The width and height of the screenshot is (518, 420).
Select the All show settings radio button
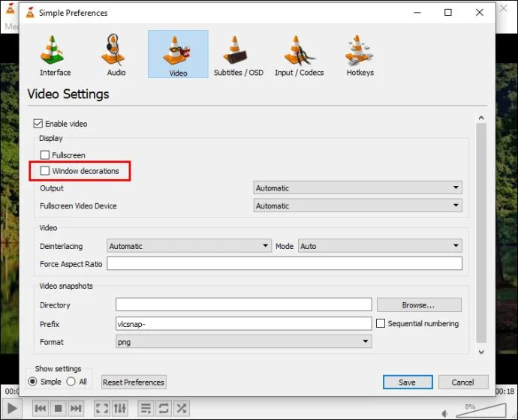click(x=71, y=382)
